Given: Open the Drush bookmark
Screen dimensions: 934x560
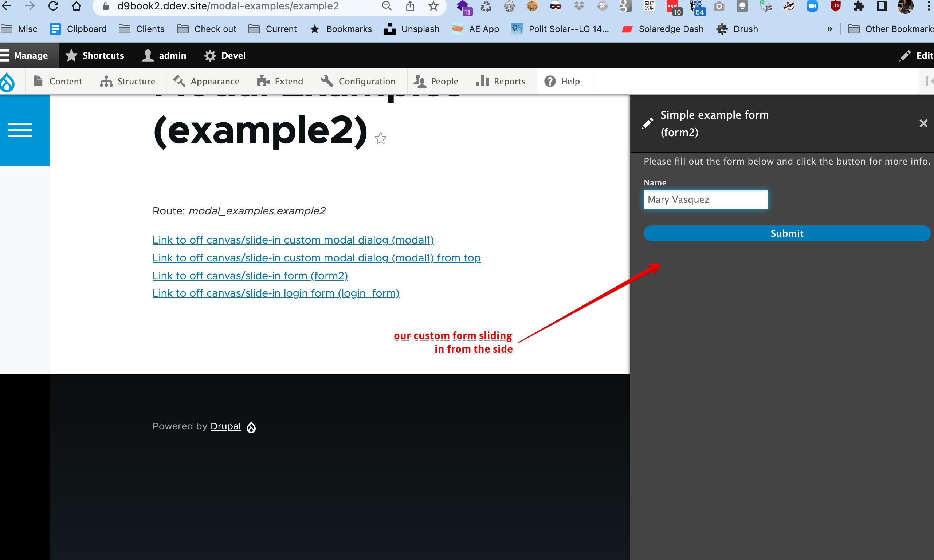Looking at the screenshot, I should tap(737, 29).
